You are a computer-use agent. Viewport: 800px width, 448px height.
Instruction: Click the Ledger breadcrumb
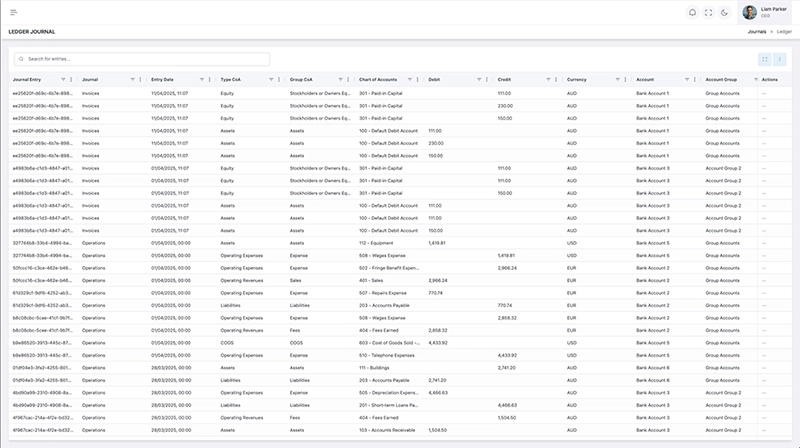tap(784, 32)
